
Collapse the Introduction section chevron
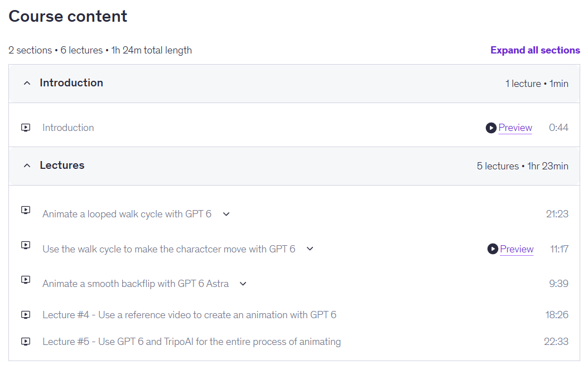(x=27, y=83)
